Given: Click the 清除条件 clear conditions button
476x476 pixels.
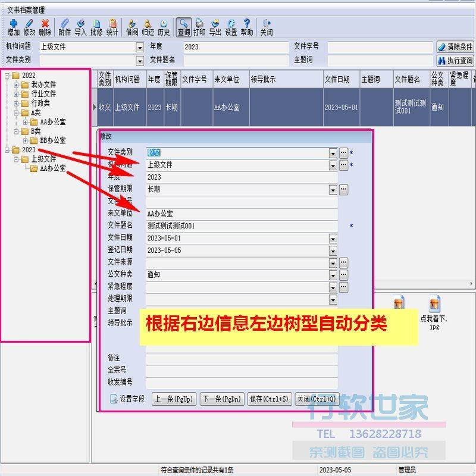Looking at the screenshot, I should [455, 47].
